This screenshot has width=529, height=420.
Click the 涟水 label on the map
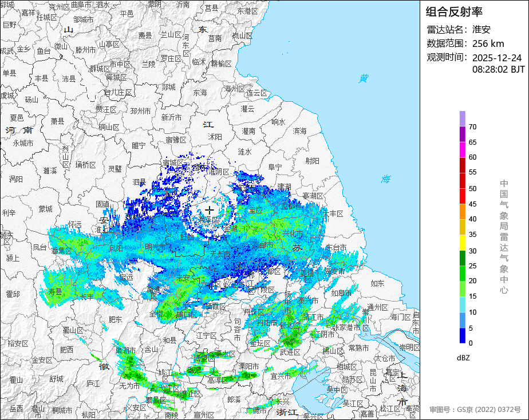click(x=244, y=152)
